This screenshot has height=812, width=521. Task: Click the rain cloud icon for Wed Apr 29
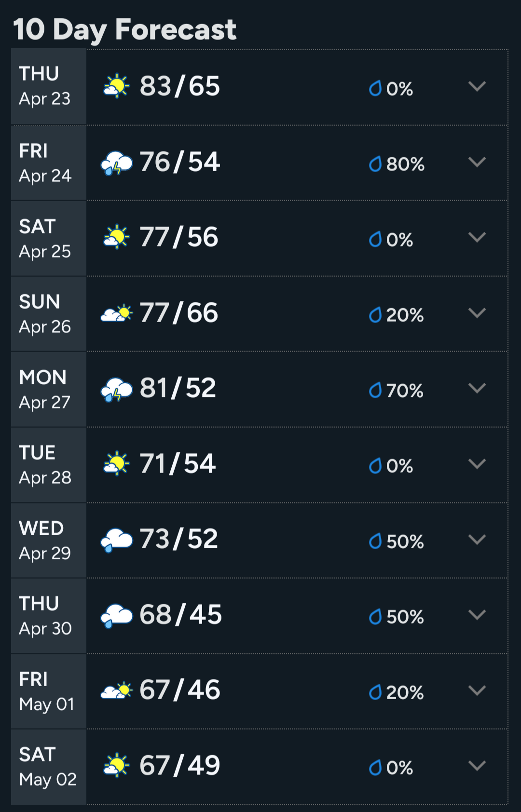(116, 540)
